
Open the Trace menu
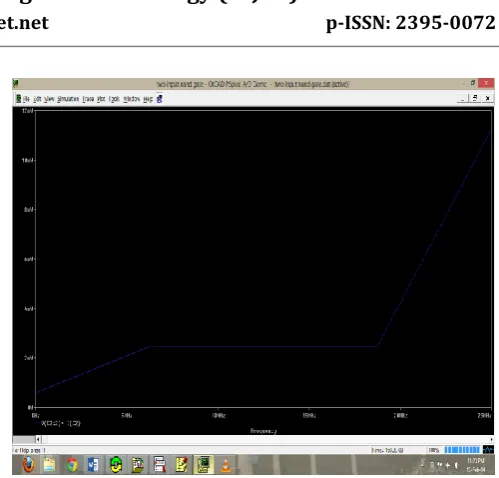point(88,99)
